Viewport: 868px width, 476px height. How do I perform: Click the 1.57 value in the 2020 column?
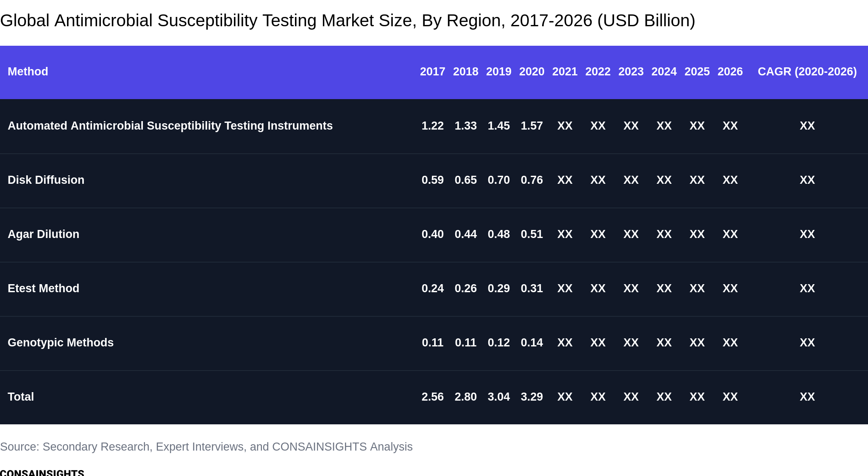coord(532,126)
